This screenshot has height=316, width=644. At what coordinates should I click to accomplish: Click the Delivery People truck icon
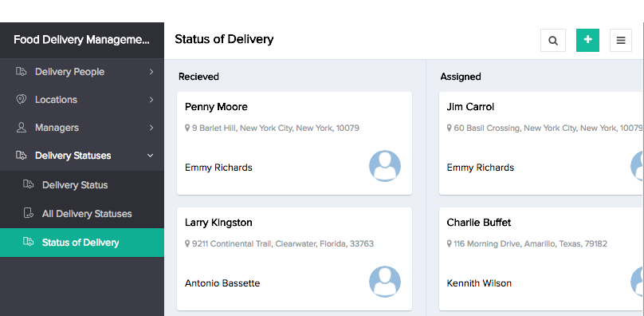click(21, 72)
